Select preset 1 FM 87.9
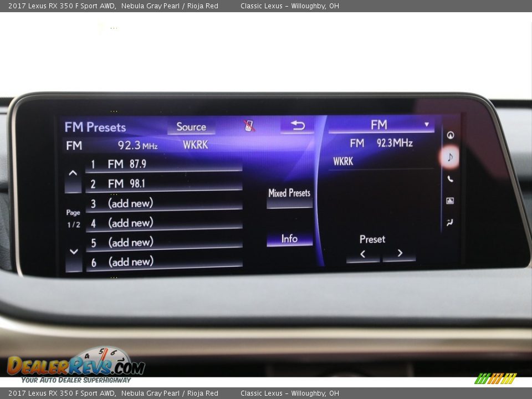The width and height of the screenshot is (532, 399). tap(164, 165)
